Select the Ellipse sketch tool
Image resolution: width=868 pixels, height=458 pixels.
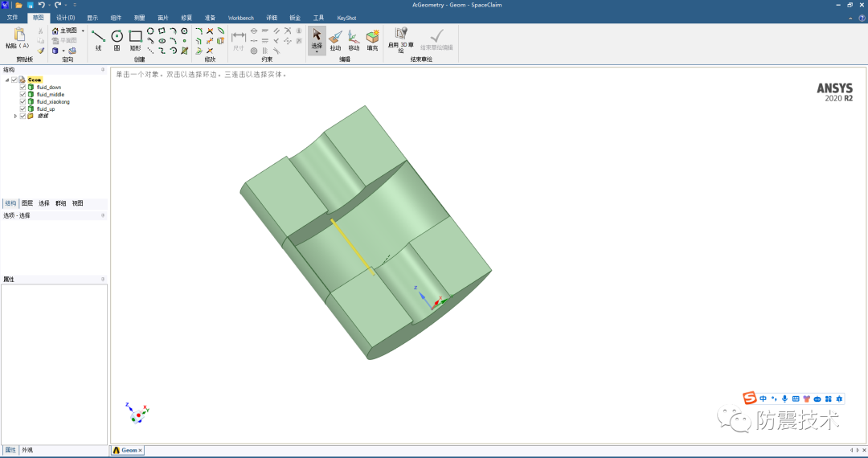click(x=162, y=41)
